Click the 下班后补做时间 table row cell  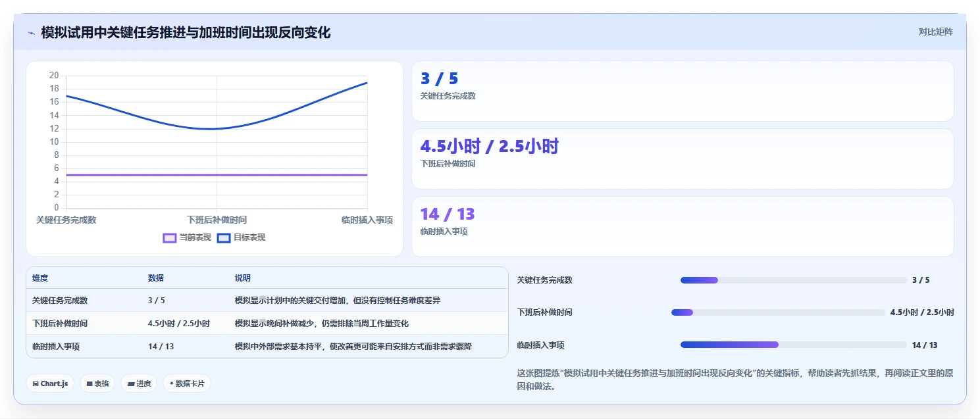[60, 324]
